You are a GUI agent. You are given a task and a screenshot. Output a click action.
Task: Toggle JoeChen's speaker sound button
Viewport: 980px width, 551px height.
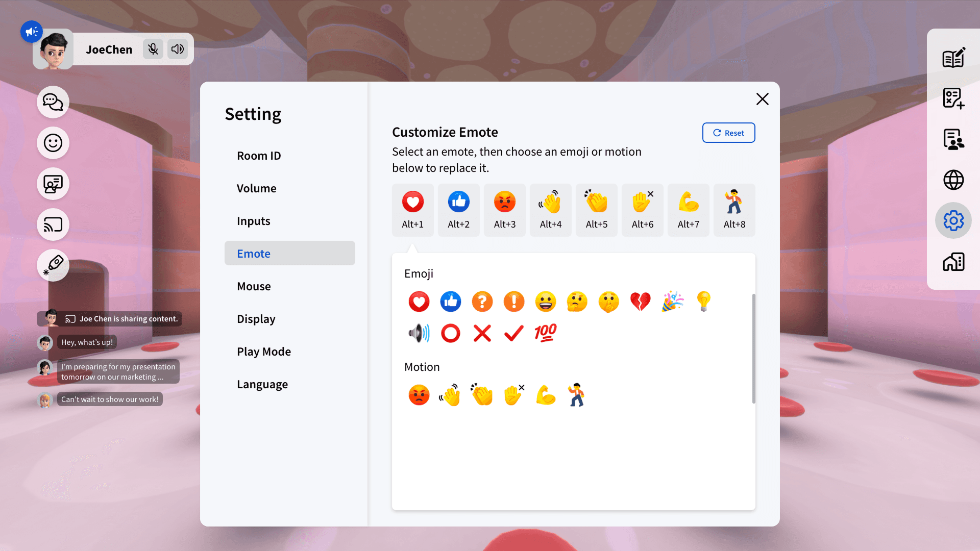[x=178, y=49]
